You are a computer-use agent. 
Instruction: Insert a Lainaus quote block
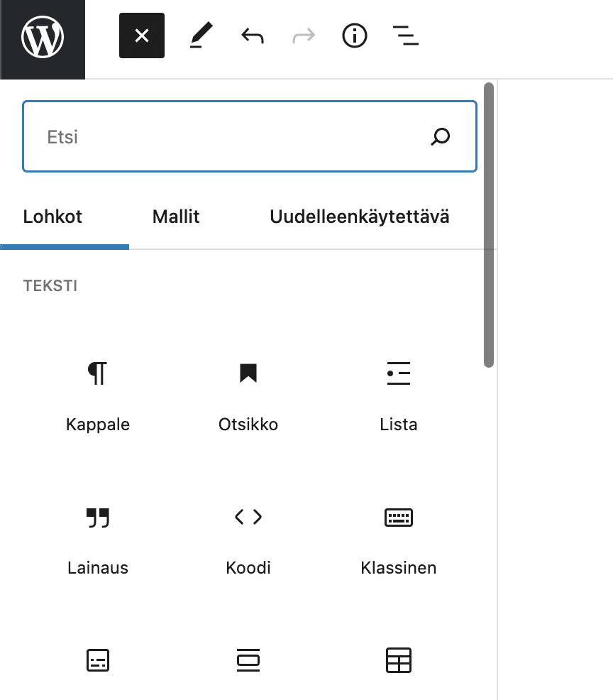[98, 537]
